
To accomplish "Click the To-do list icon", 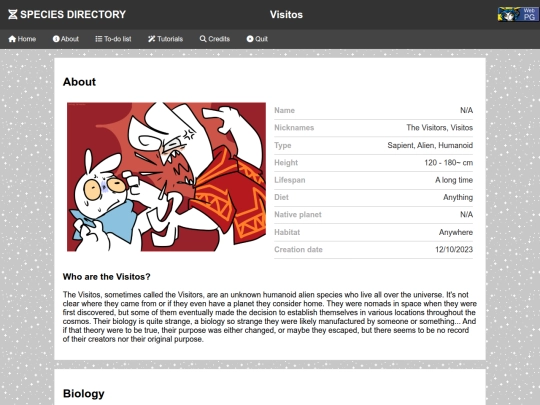I will [99, 39].
